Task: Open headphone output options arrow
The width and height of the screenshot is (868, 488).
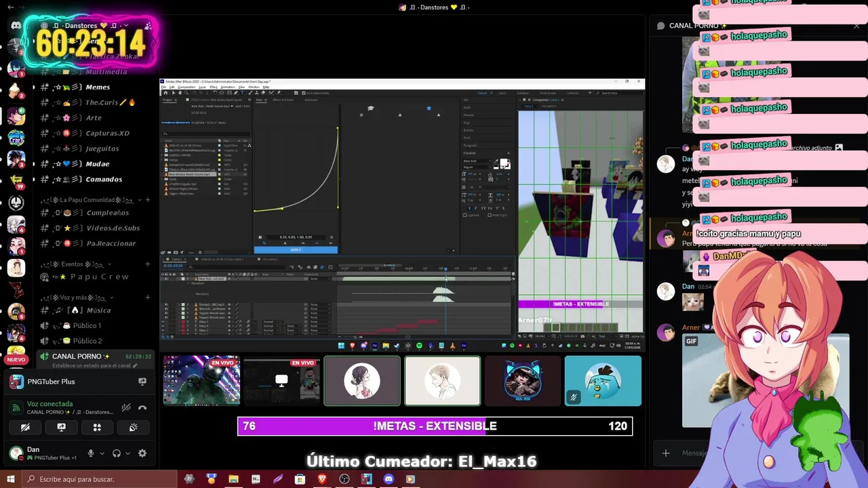Action: pos(127,453)
